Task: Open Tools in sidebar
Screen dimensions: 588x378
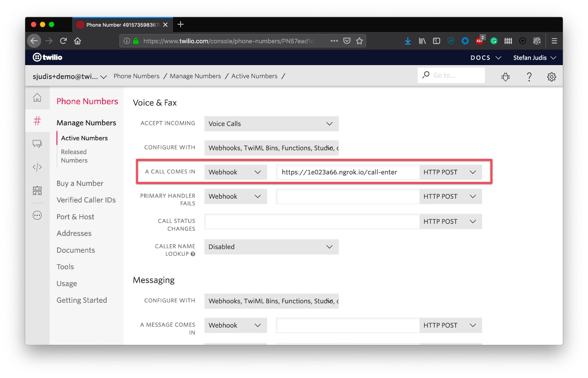Action: tap(65, 267)
